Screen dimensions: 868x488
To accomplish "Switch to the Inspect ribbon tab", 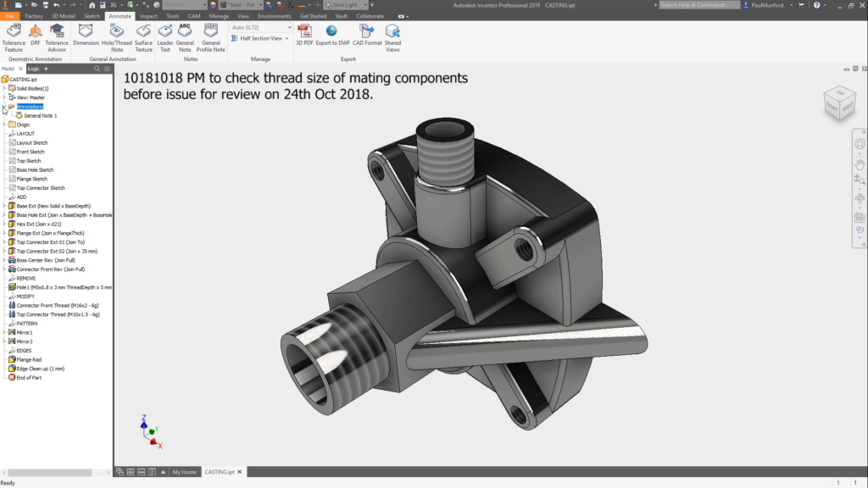I will pos(148,16).
